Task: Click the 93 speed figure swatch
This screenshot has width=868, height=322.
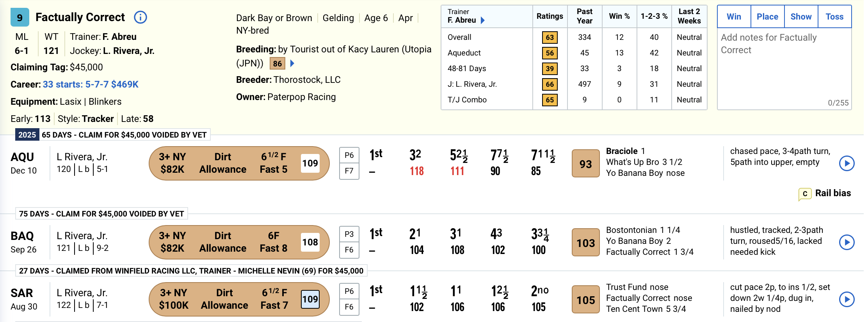Action: point(585,164)
